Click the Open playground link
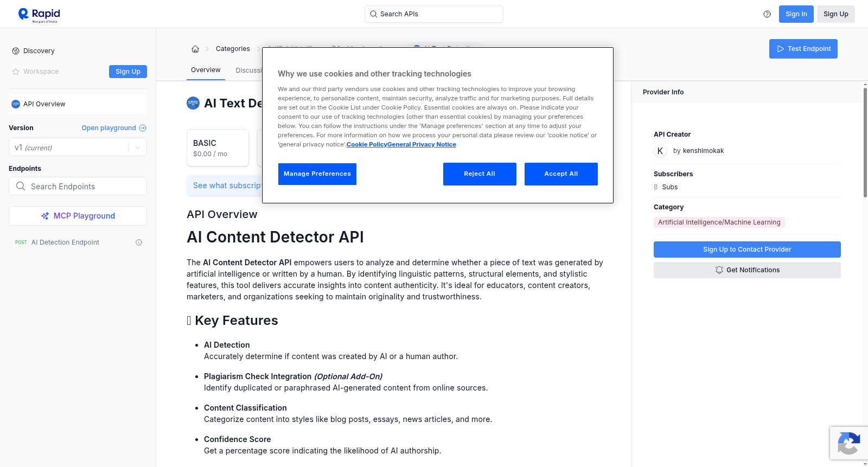868x467 pixels. 114,128
